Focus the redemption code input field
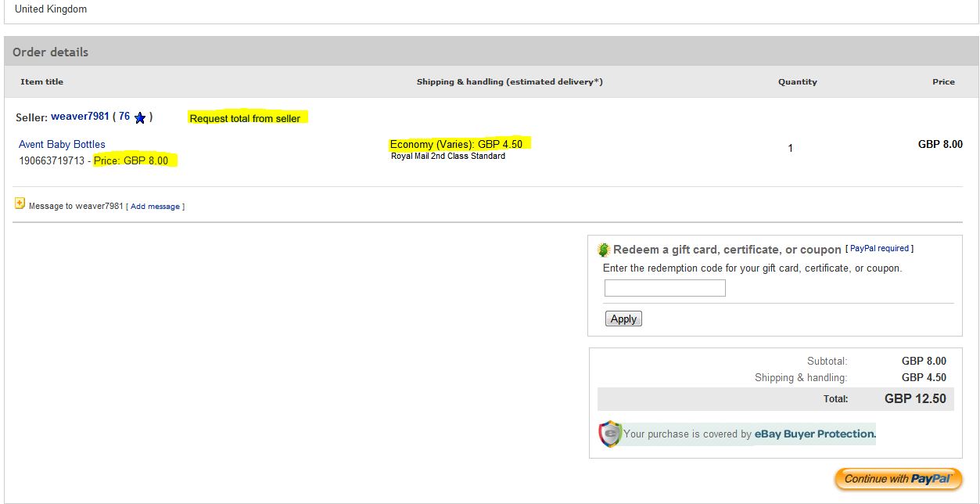The height and width of the screenshot is (504, 980). [x=665, y=288]
